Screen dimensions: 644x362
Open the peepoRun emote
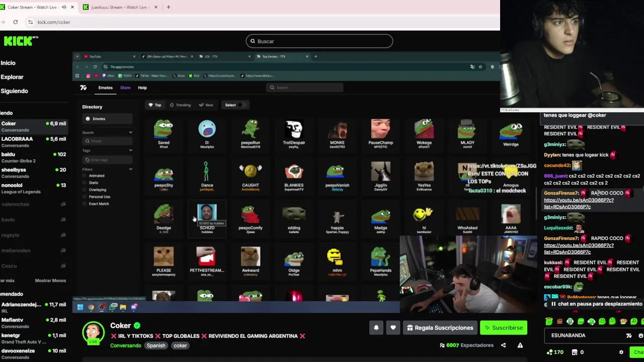click(x=251, y=134)
